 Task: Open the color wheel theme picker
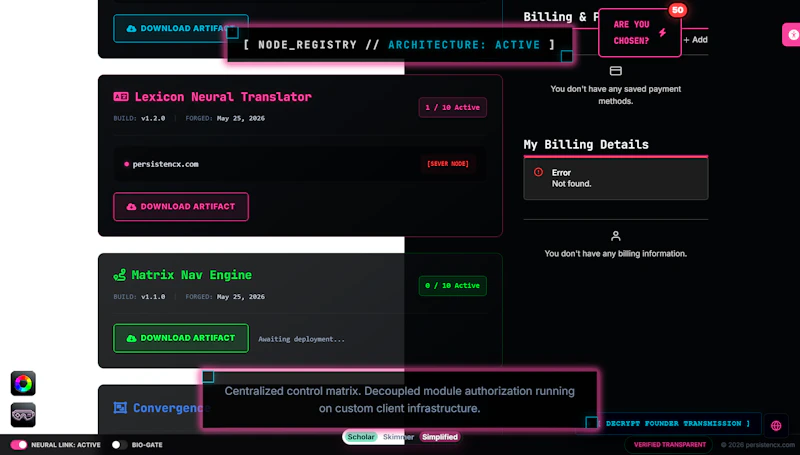point(23,384)
